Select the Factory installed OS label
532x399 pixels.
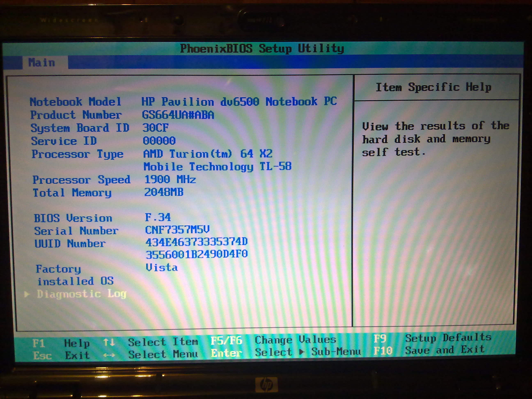tap(75, 275)
